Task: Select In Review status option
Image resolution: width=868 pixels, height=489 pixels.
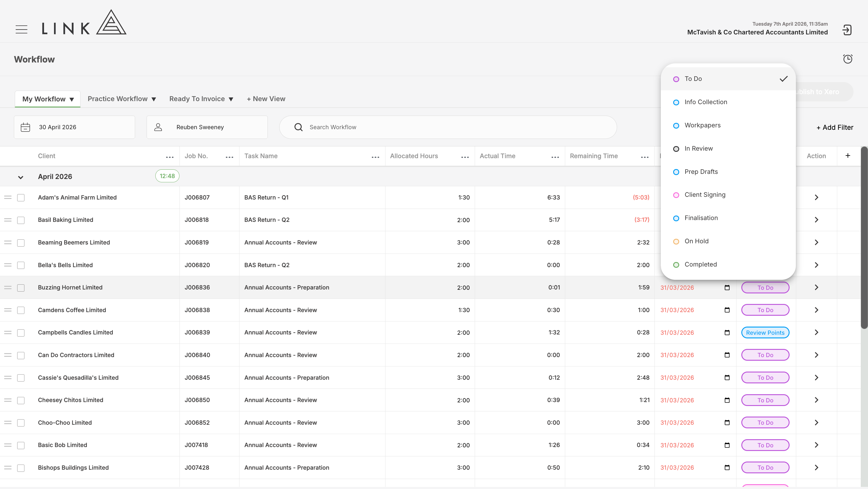Action: tap(728, 149)
